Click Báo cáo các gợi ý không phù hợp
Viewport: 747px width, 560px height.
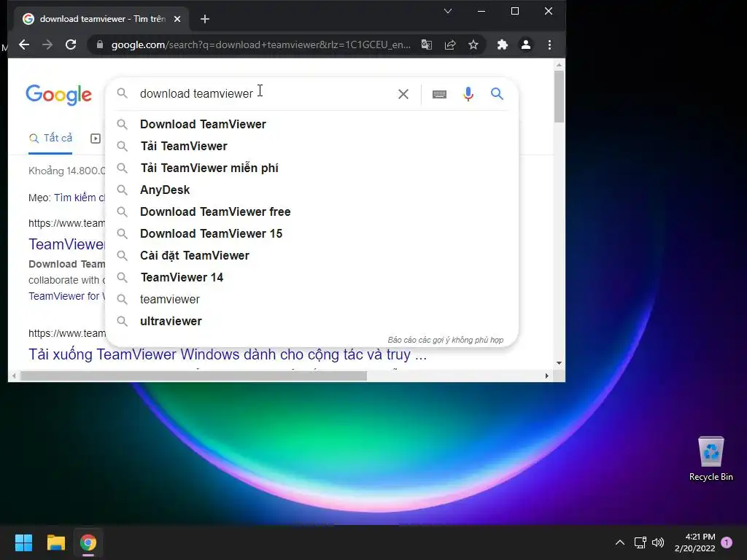(446, 340)
